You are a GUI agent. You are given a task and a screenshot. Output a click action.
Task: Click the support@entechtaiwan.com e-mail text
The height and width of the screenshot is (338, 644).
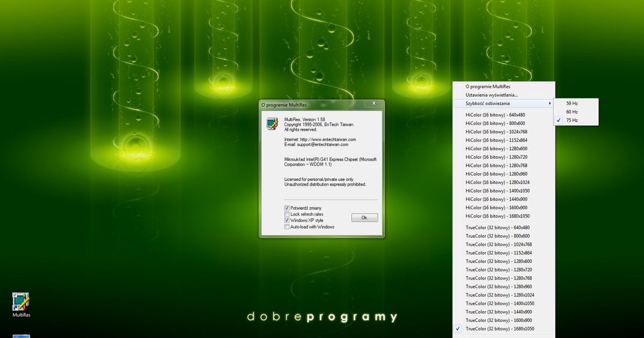tap(323, 145)
